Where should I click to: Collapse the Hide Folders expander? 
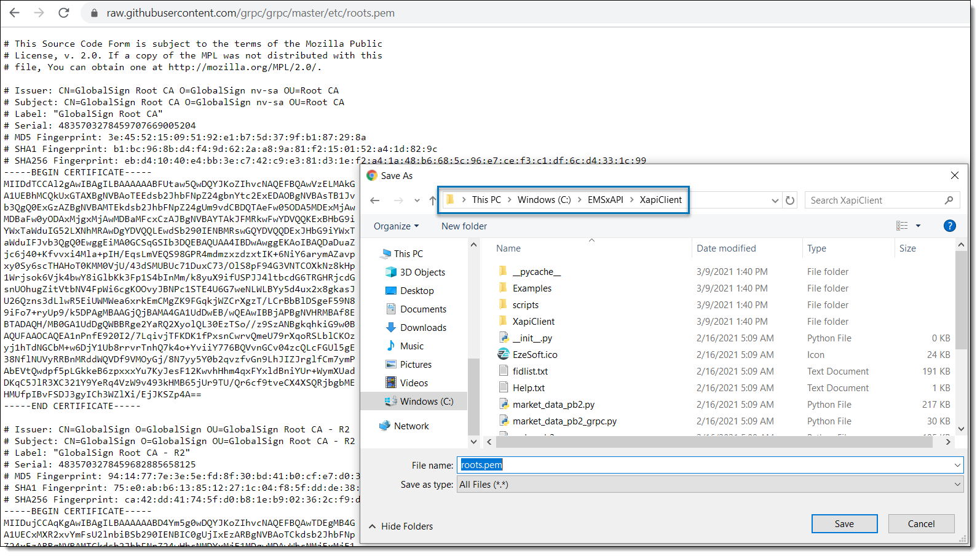(401, 526)
